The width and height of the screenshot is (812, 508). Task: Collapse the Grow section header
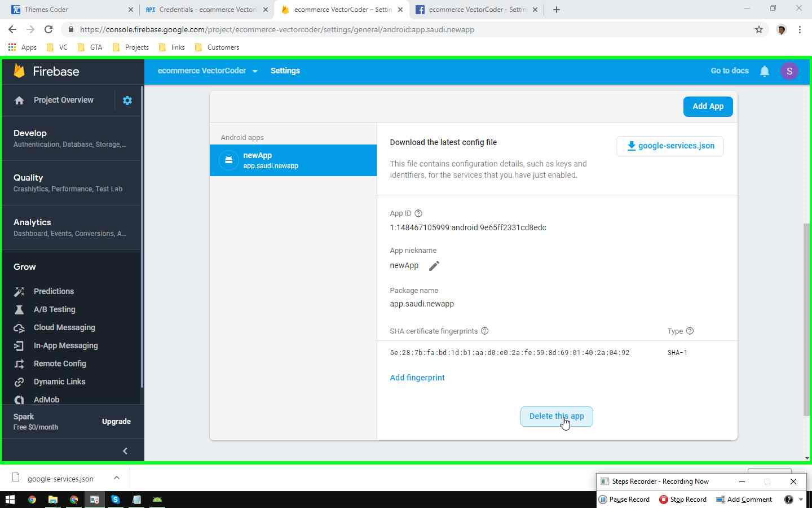tap(25, 267)
